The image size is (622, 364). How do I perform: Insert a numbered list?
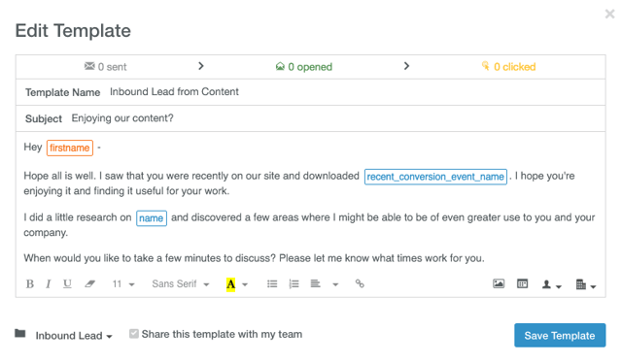(294, 284)
